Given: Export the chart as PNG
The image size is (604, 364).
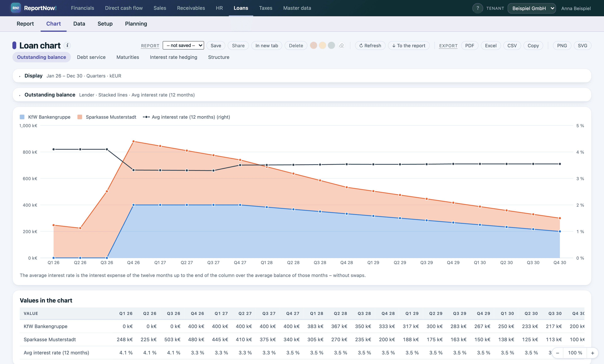Looking at the screenshot, I should pyautogui.click(x=562, y=46).
